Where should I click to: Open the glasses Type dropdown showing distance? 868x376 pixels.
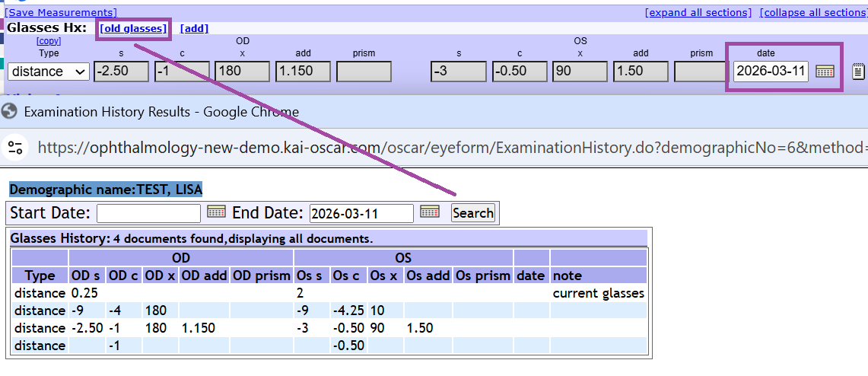click(49, 72)
